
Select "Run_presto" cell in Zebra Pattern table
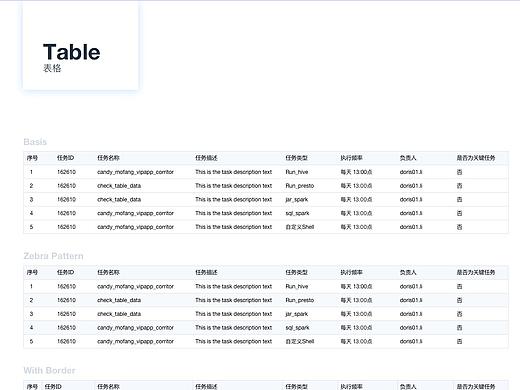(x=300, y=300)
